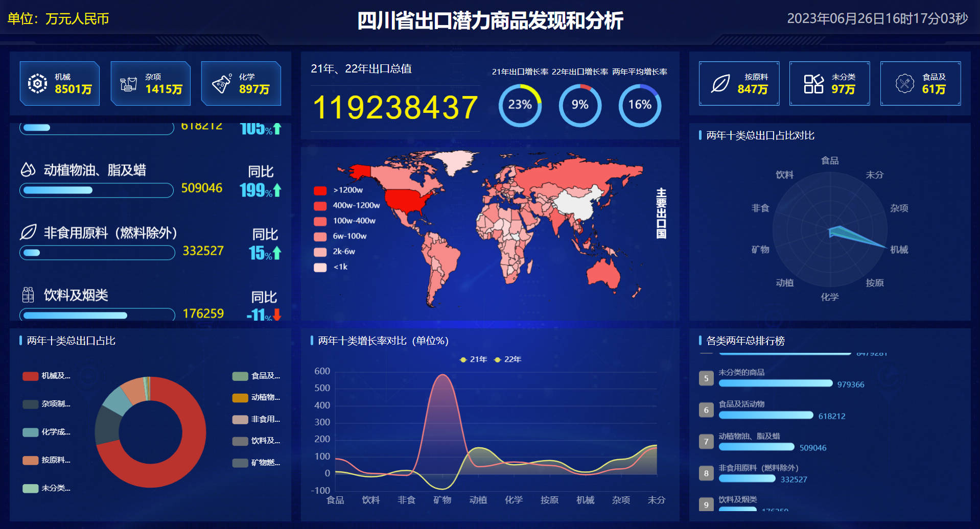Screen dimensions: 980x529
Task: Click the grid icon in the 未分类 card
Action: point(813,84)
